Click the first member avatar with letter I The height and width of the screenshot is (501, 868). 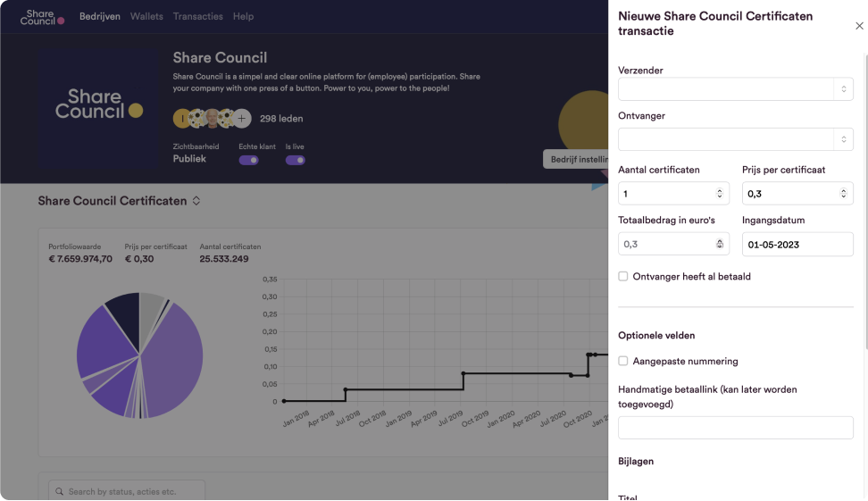(182, 119)
